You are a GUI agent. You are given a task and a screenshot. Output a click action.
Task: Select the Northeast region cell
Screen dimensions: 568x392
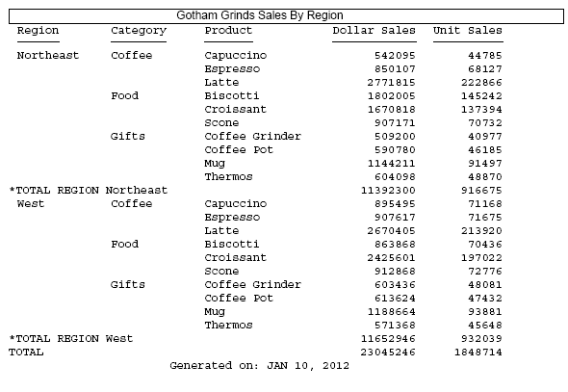click(48, 56)
